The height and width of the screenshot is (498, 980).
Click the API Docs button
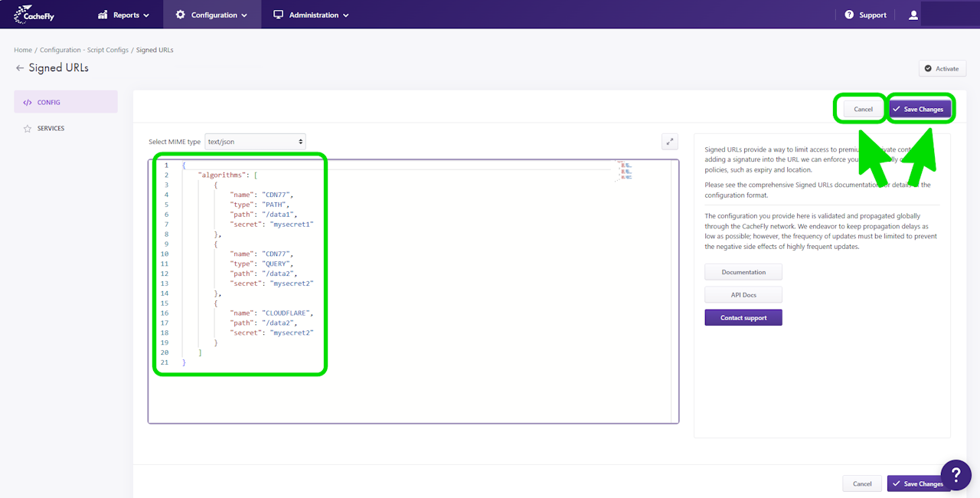[743, 295]
